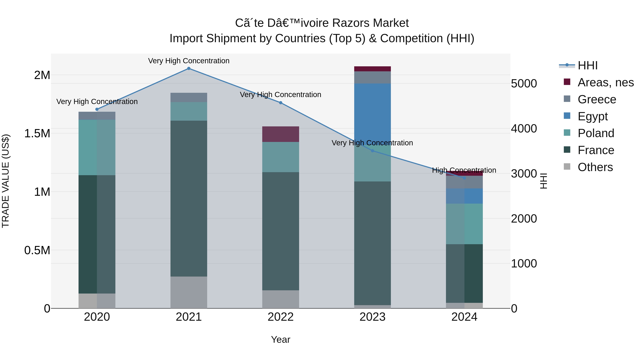Toggle the France legend entry
This screenshot has height=362, width=644.
589,150
